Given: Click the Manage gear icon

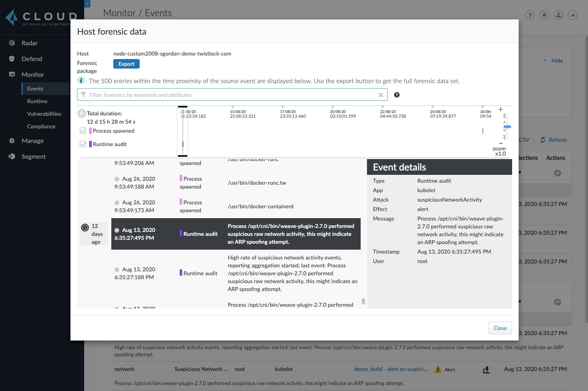Looking at the screenshot, I should (x=12, y=141).
